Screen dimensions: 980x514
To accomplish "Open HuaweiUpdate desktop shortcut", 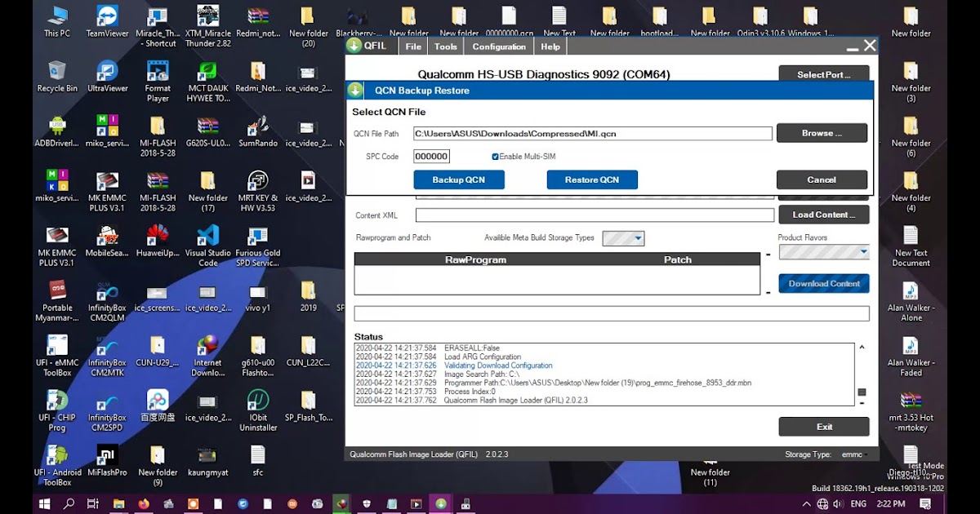I will (x=158, y=241).
